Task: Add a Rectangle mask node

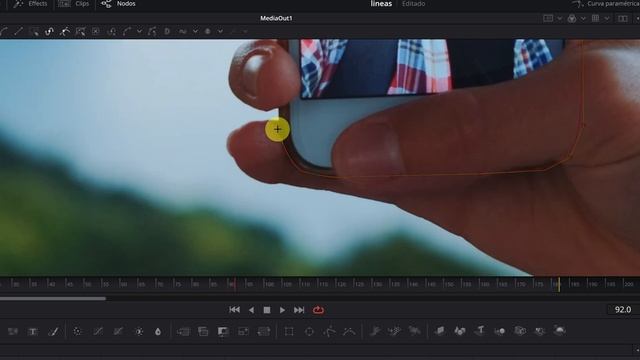Action: (289, 331)
